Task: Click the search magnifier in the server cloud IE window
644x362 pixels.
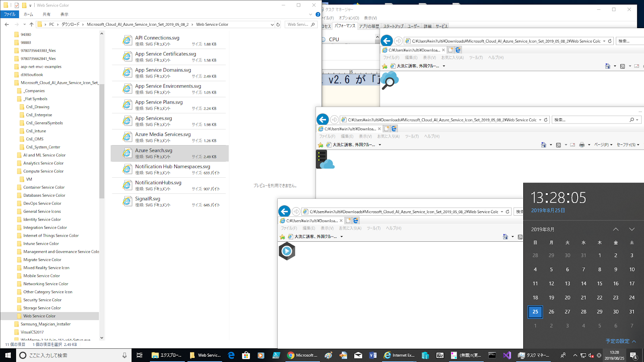Action: pos(632,120)
